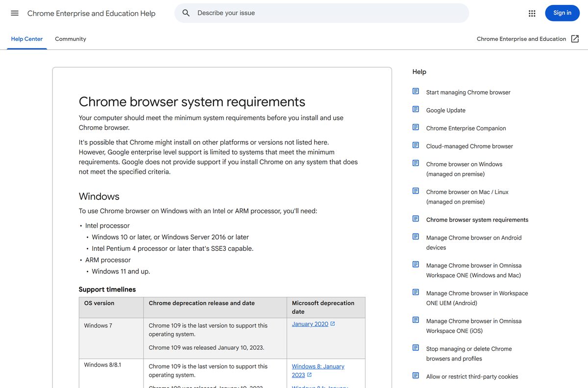Select Chrome browser system requirements sidebar entry
The width and height of the screenshot is (588, 388).
(x=477, y=219)
